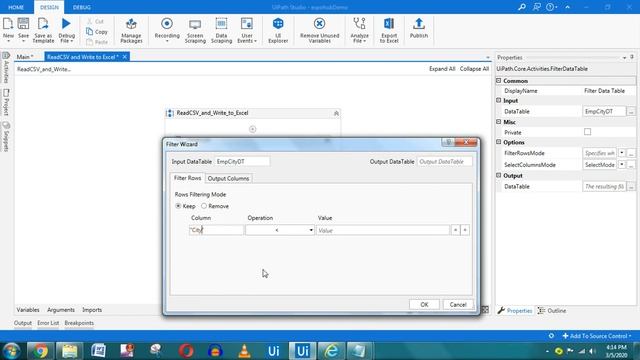Click the Publish icon
Screen dimensions: 640x360
418,24
